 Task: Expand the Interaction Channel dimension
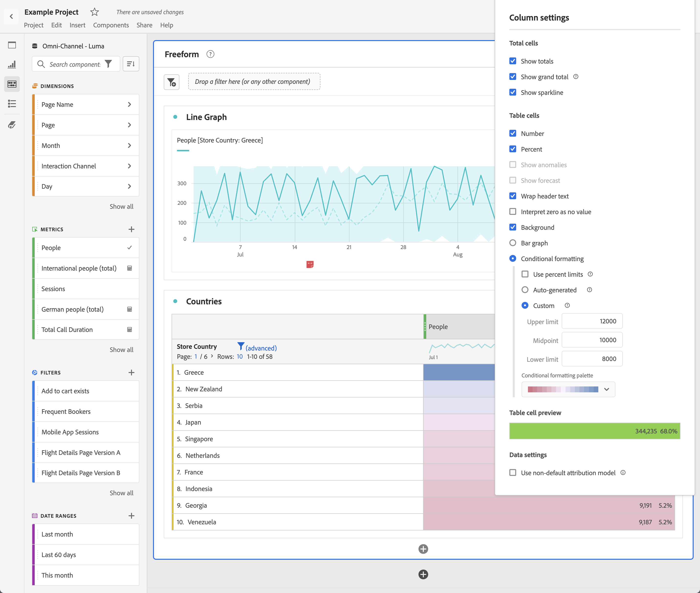tap(129, 166)
